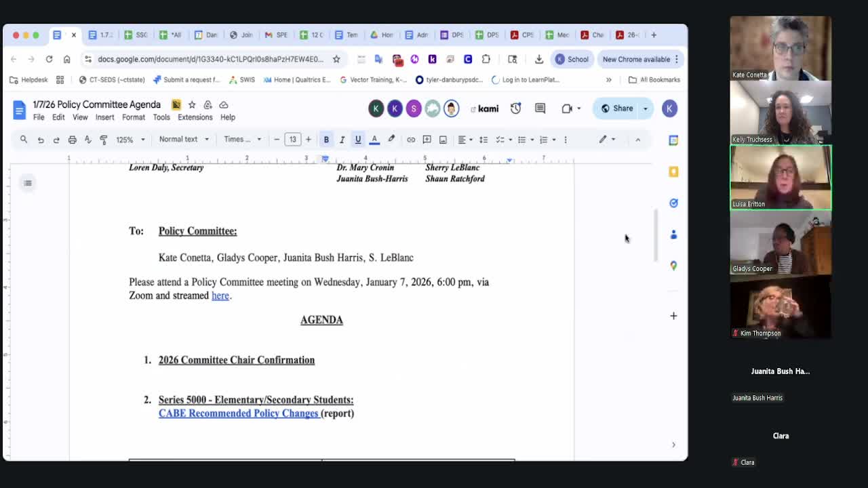The height and width of the screenshot is (488, 868).
Task: Pick text color from toolbar
Action: pyautogui.click(x=374, y=140)
